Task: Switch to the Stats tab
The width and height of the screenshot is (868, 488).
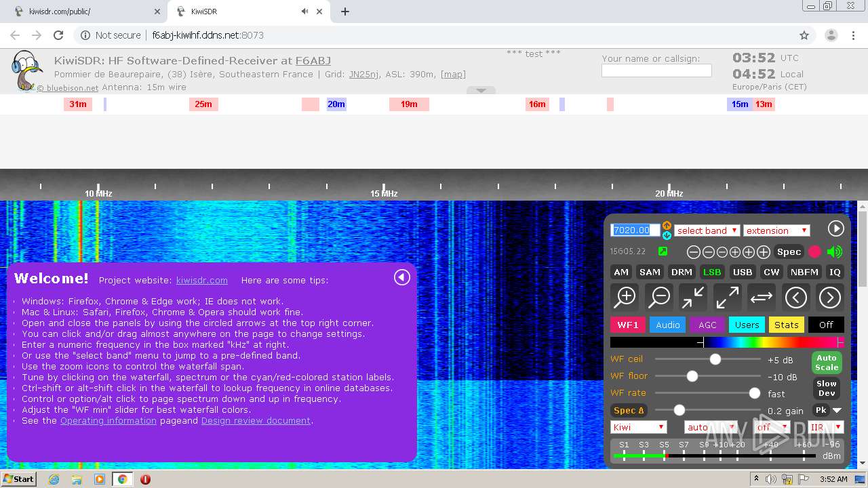Action: coord(787,325)
